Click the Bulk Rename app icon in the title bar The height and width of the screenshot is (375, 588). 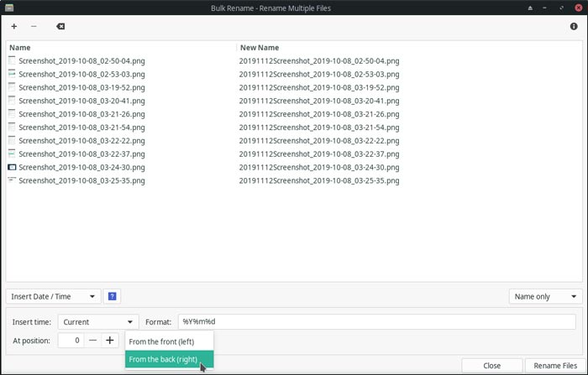pyautogui.click(x=9, y=8)
